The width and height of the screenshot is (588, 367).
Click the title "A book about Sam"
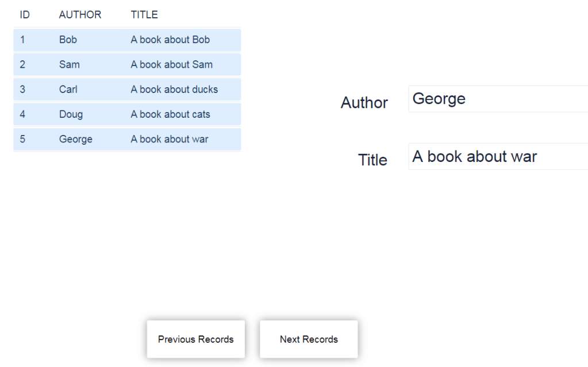click(x=171, y=64)
